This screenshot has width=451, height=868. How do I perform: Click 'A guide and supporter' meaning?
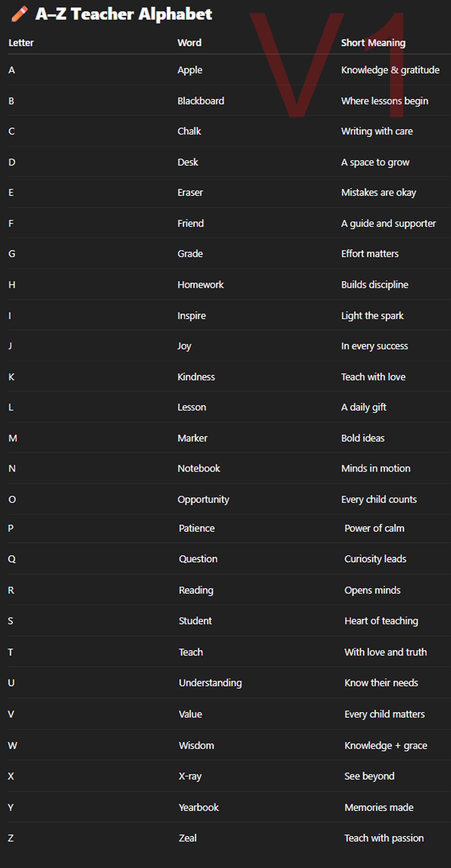coord(389,224)
